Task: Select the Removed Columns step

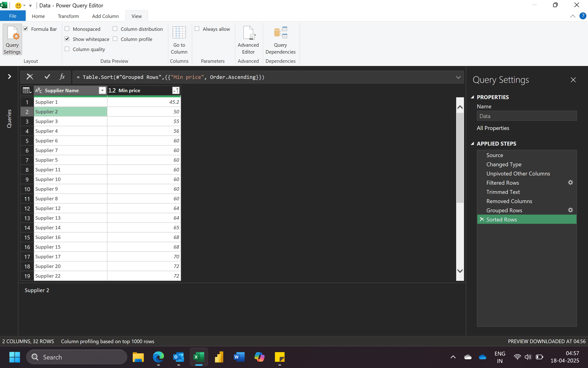Action: tap(526, 201)
